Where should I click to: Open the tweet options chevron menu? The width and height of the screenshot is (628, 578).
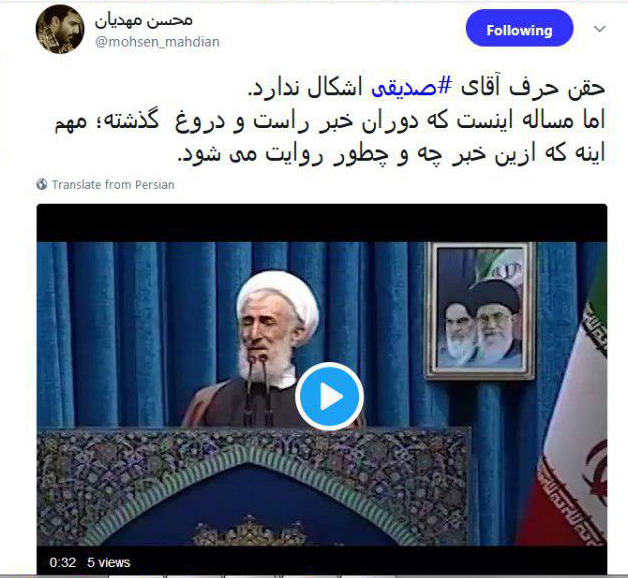(600, 29)
